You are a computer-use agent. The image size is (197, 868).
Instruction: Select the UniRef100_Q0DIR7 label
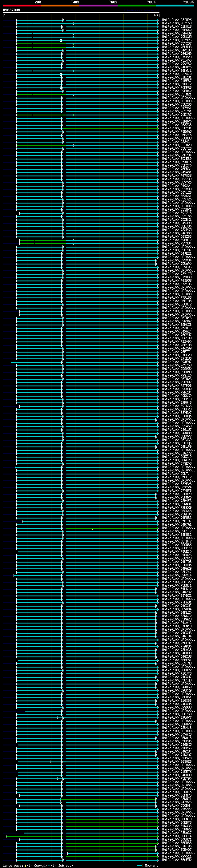tap(177, 115)
